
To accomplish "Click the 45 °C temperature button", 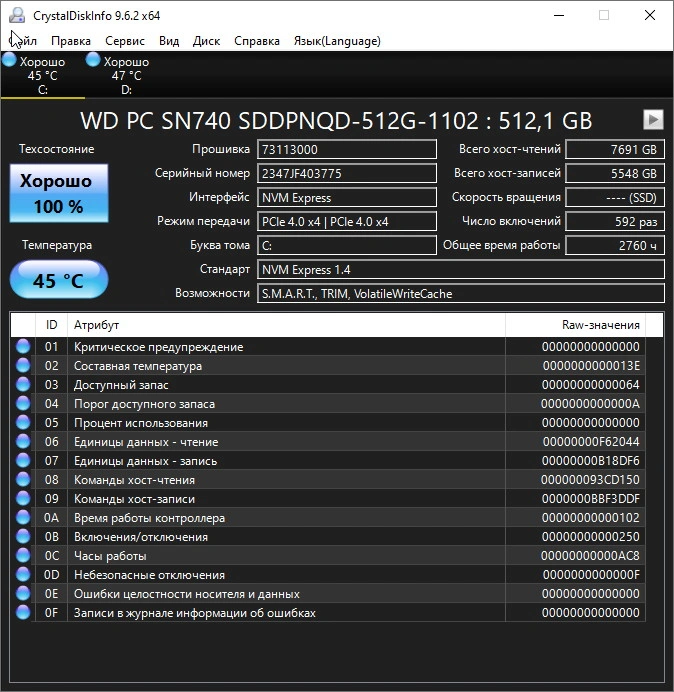I will [59, 280].
